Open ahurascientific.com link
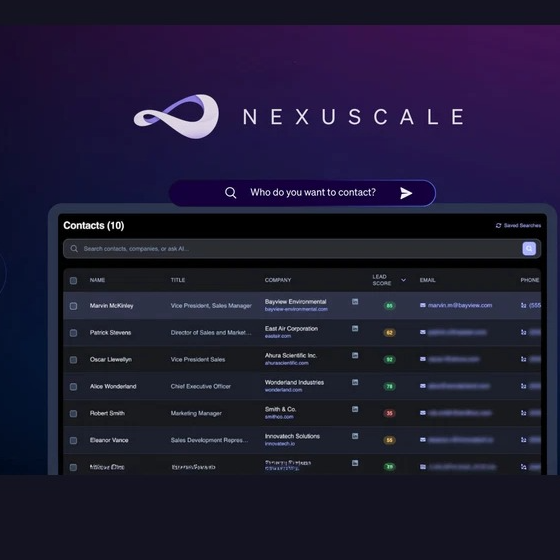The height and width of the screenshot is (560, 560). tap(286, 363)
